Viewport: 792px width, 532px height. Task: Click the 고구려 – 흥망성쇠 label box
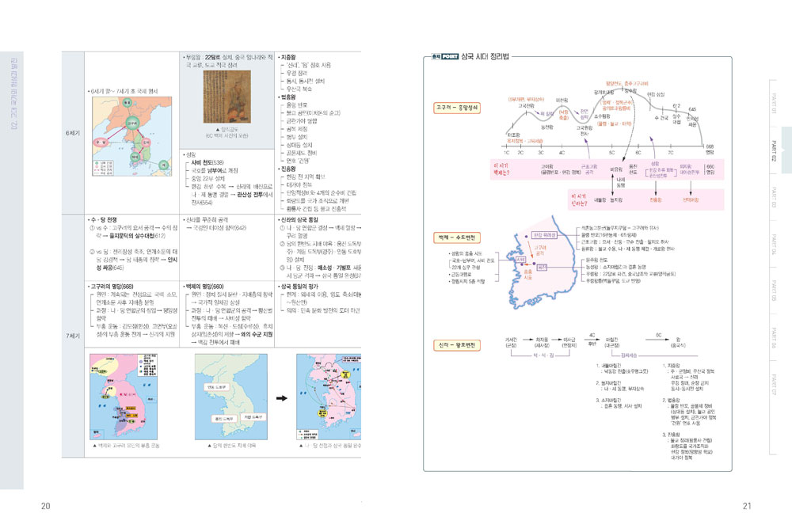[457, 108]
